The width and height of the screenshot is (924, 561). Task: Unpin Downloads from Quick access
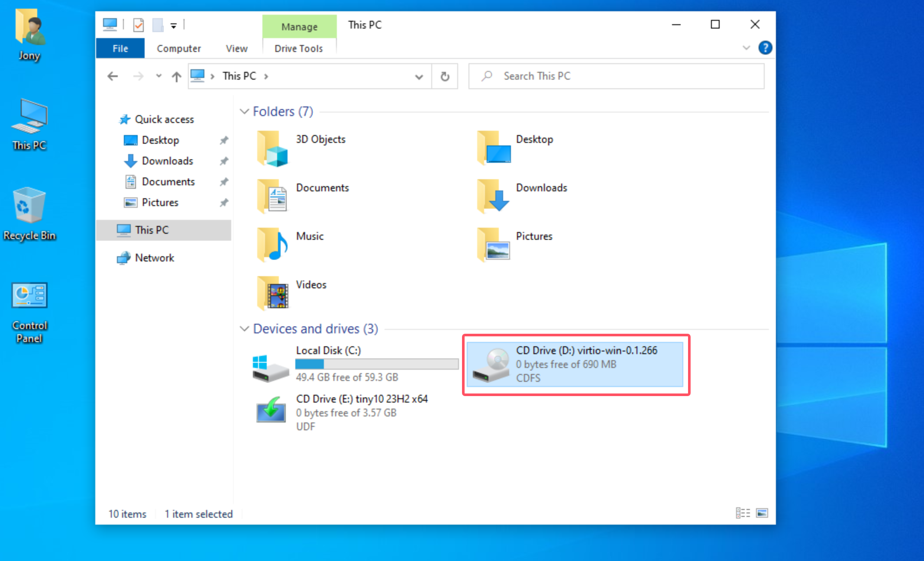pos(223,161)
